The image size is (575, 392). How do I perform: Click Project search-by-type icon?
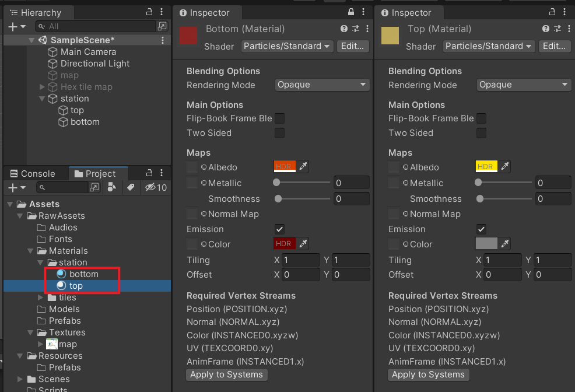click(x=112, y=187)
